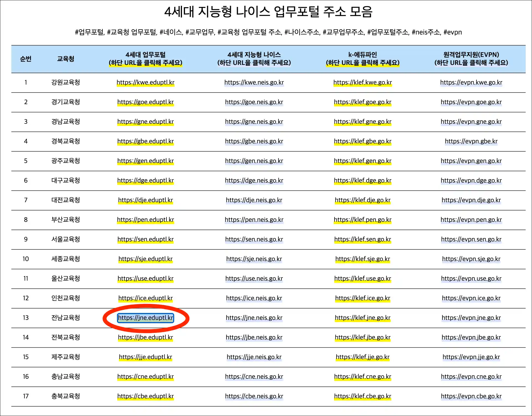Open https://gne.neis.go.kr 경남 나이스

click(x=254, y=122)
